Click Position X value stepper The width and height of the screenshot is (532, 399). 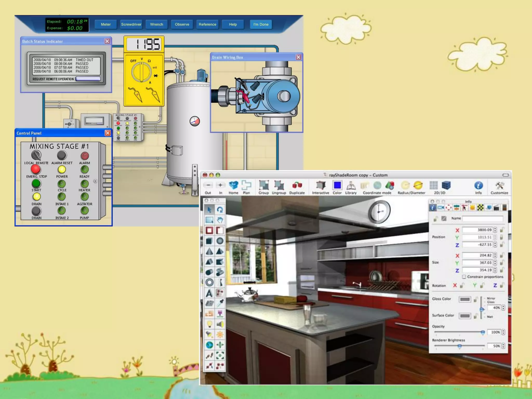(495, 230)
